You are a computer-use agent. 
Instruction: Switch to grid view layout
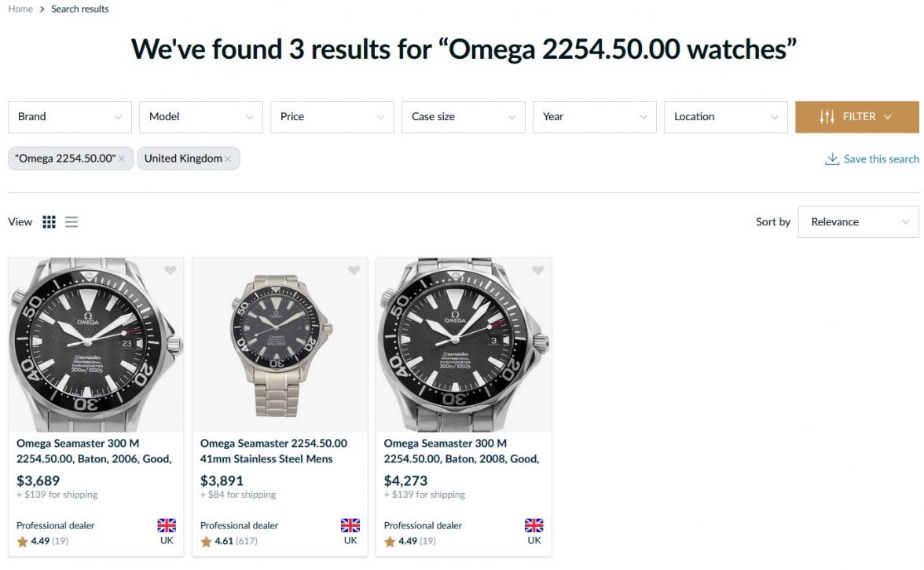49,222
